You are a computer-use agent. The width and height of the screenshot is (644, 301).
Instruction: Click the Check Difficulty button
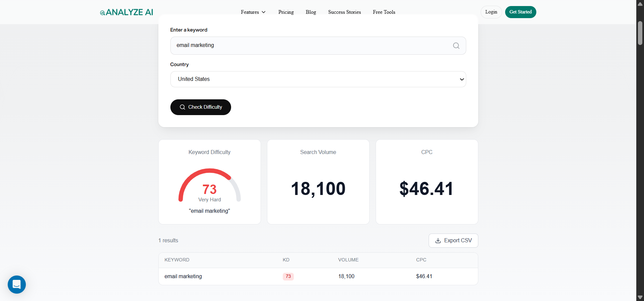click(x=201, y=107)
